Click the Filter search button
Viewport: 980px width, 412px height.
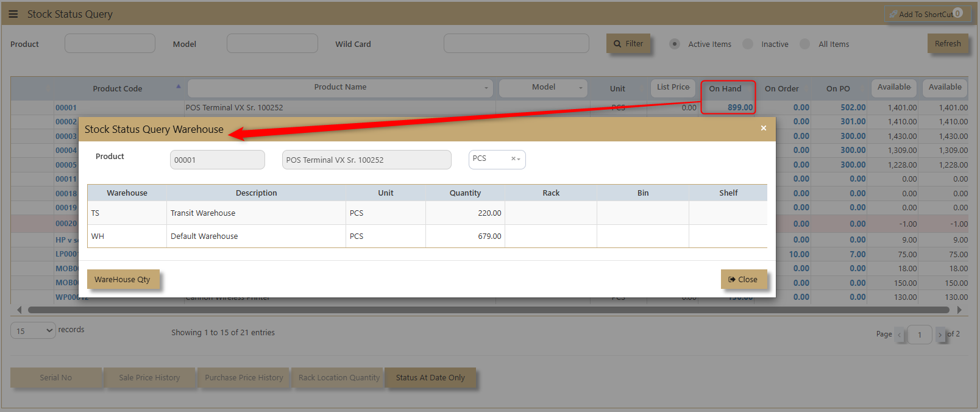tap(628, 44)
